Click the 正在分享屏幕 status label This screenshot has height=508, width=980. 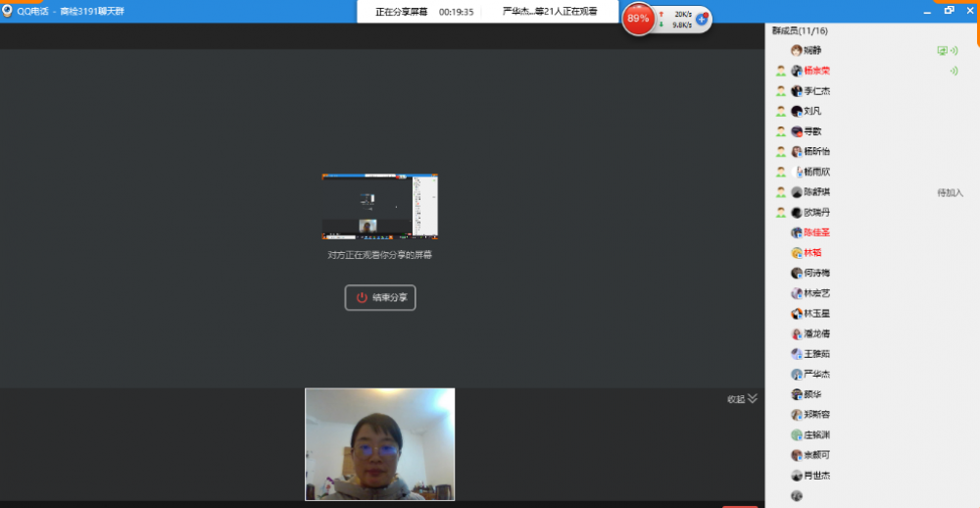(401, 12)
